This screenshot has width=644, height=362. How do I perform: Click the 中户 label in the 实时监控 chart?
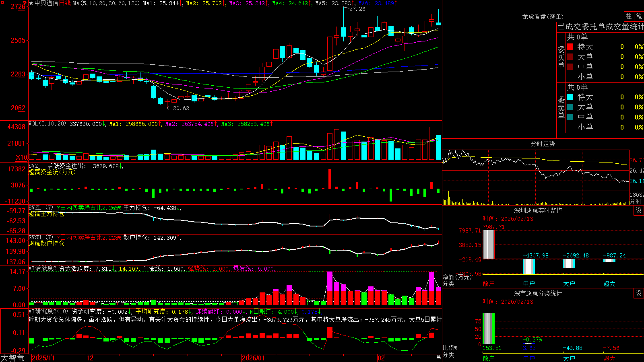point(529,284)
